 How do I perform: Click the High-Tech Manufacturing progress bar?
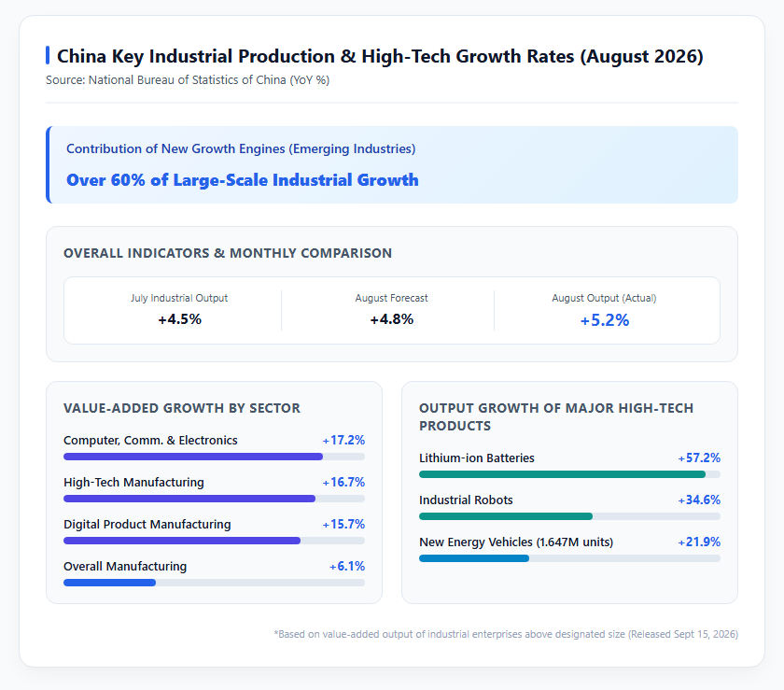pyautogui.click(x=214, y=499)
